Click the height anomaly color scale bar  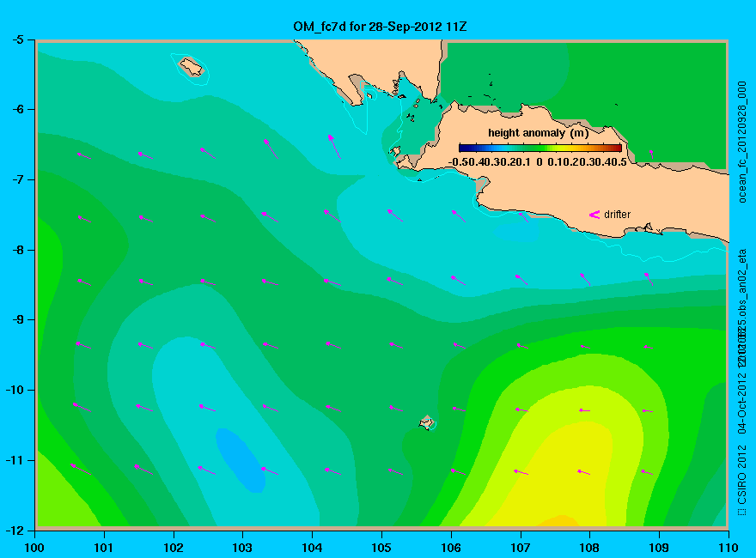[540, 148]
